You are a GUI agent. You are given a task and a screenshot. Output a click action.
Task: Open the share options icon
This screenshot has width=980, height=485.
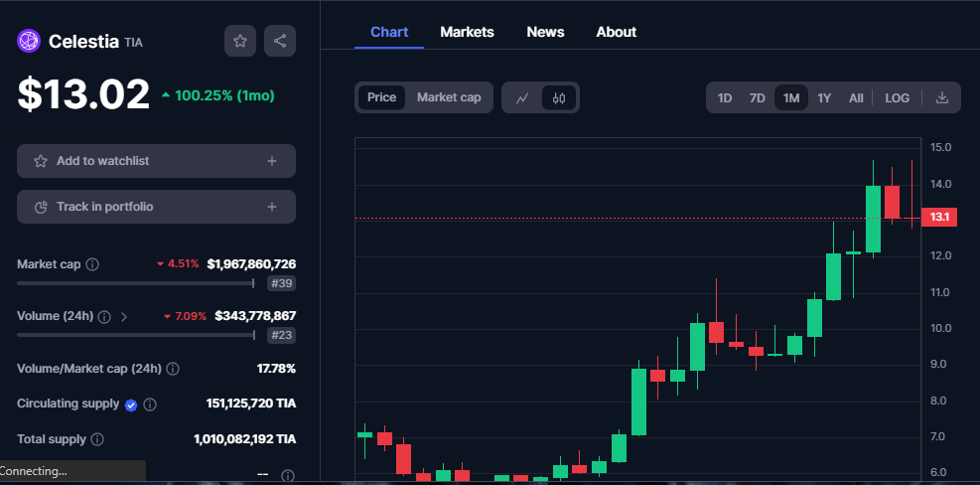click(x=280, y=41)
